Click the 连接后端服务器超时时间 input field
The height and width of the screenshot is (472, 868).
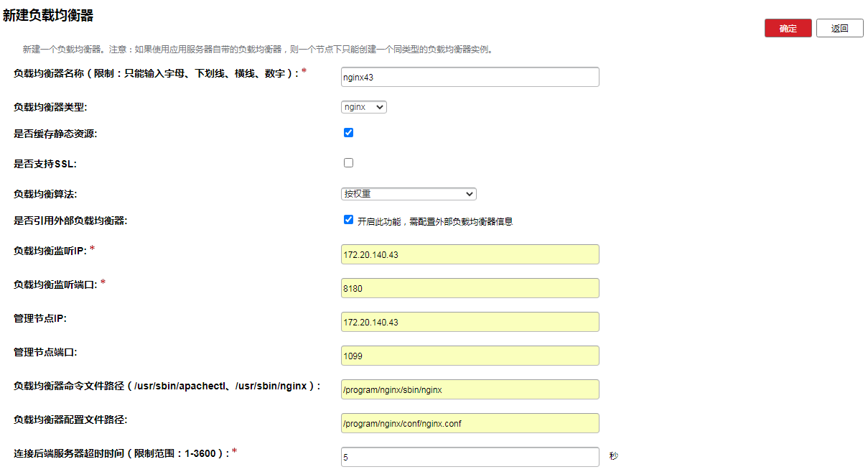coord(470,457)
